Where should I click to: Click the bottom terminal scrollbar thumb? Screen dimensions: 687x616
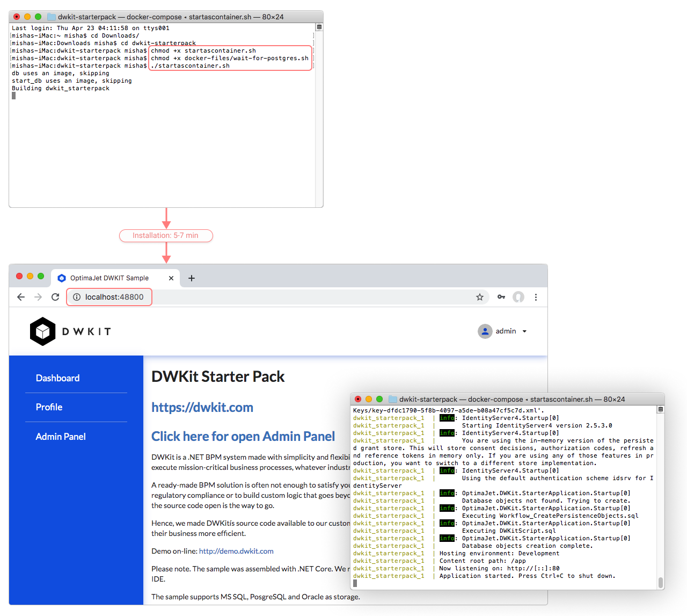tap(661, 583)
